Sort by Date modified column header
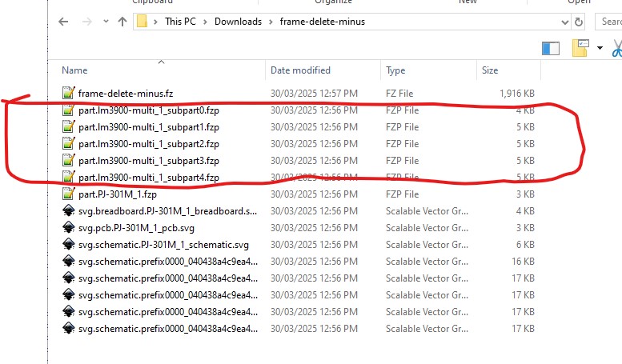The height and width of the screenshot is (364, 622). 300,70
